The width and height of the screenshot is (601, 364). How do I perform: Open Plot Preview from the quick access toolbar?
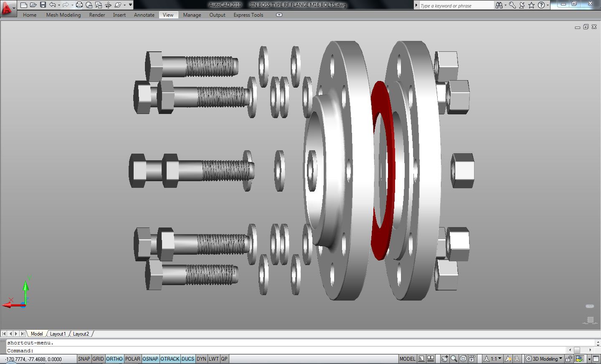pos(89,5)
